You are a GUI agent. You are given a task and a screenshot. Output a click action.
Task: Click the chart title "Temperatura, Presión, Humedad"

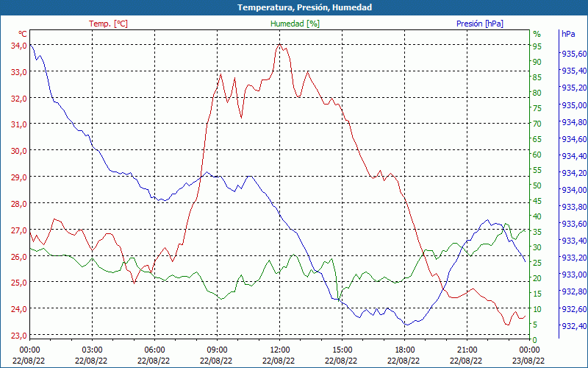[304, 7]
